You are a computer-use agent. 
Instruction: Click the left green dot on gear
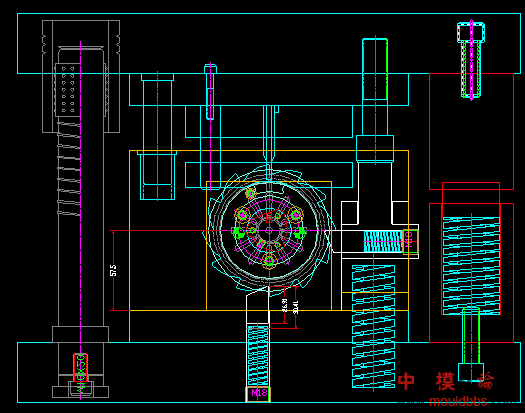point(238,232)
